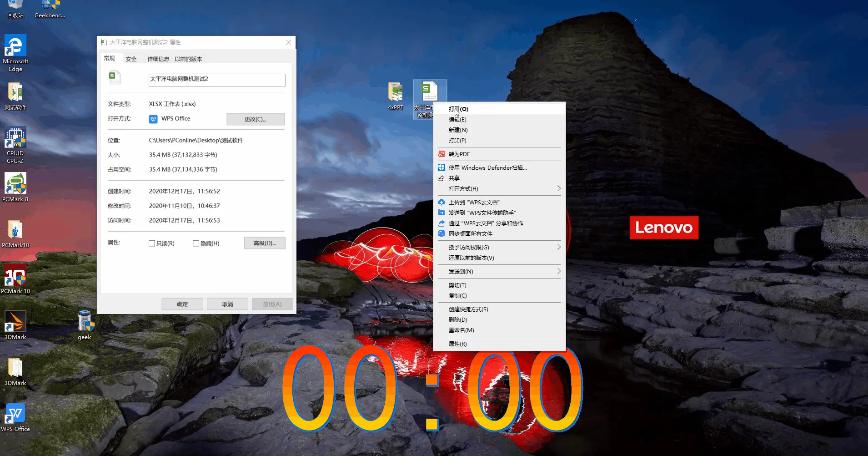Select the 3DMark shortcut with the orange logo
Screen dimensions: 868x456
(15, 325)
